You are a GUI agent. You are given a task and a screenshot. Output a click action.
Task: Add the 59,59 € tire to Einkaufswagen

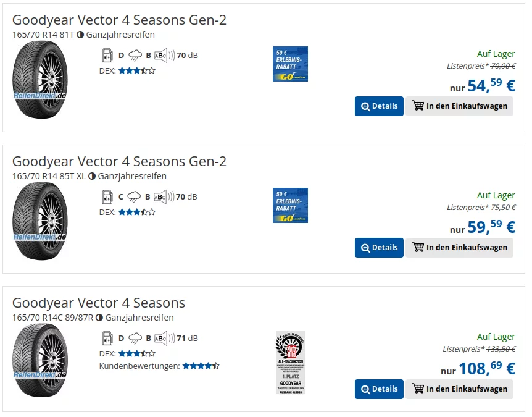pos(459,248)
